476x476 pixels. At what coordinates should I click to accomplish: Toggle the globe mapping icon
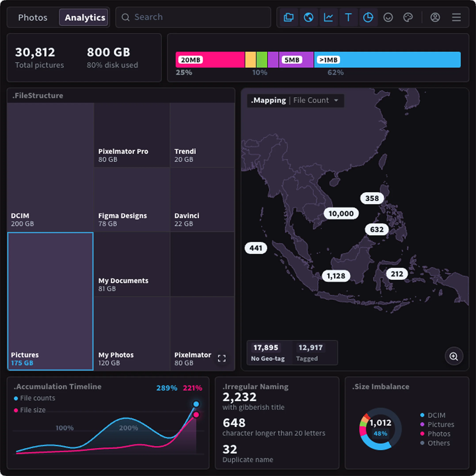pos(308,17)
